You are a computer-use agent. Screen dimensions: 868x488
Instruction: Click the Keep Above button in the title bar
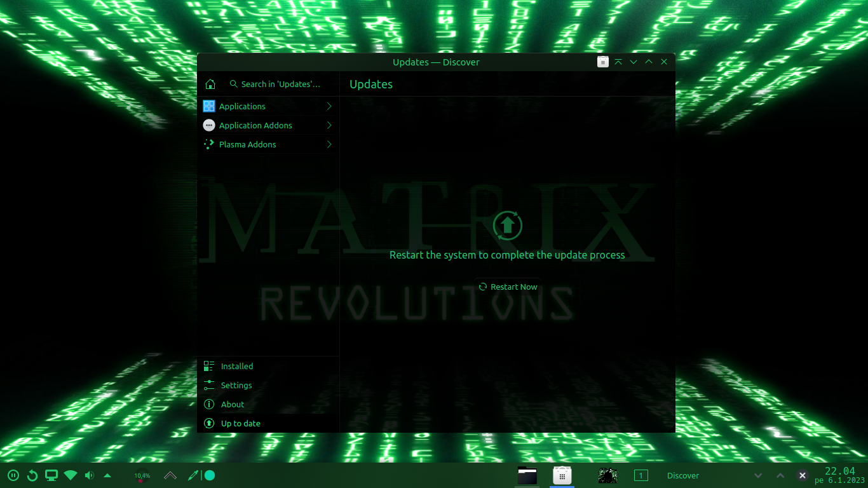pos(618,62)
